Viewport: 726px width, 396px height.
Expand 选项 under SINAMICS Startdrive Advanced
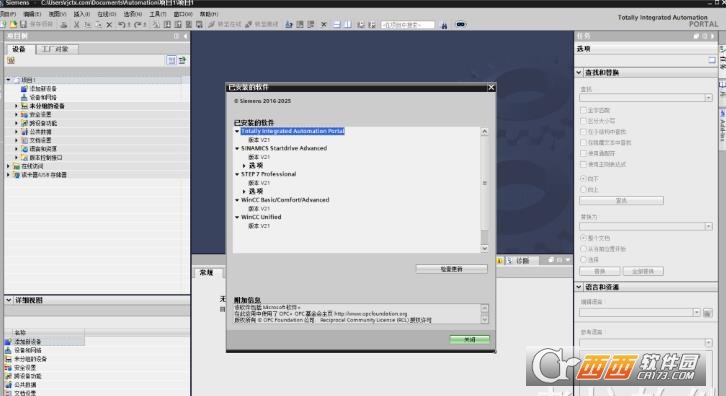pyautogui.click(x=244, y=166)
